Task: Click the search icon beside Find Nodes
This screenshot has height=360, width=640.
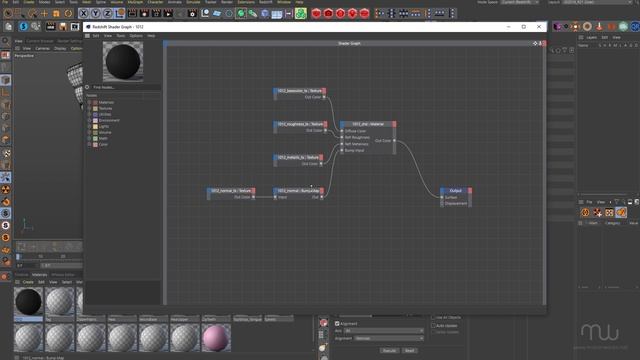Action: click(x=87, y=87)
